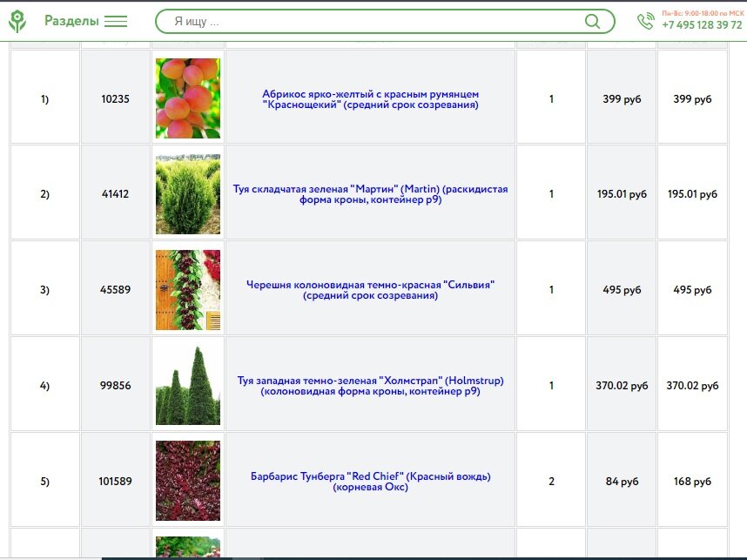Click row number 2) cell
Image resolution: width=747 pixels, height=560 pixels.
44,192
